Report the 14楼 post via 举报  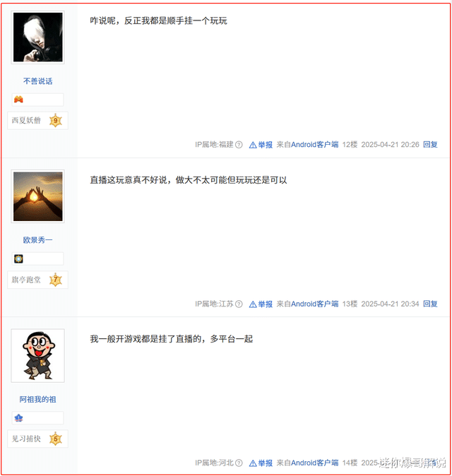pos(261,463)
